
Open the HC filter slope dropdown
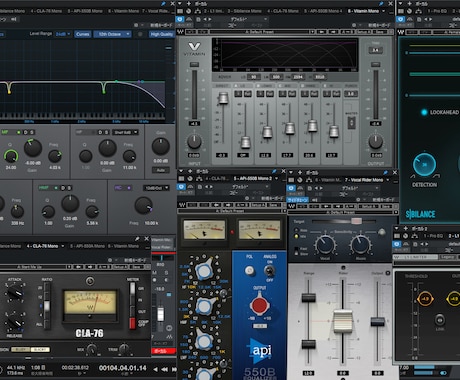pos(156,188)
